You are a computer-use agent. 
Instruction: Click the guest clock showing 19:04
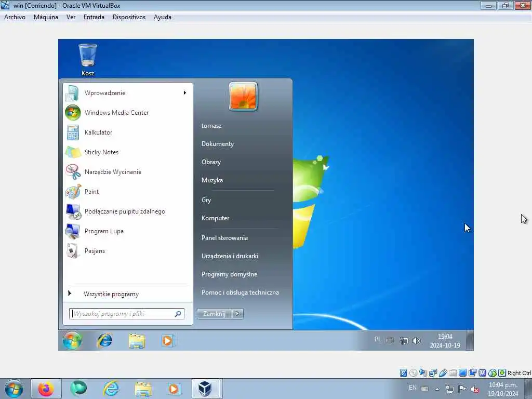click(x=445, y=341)
